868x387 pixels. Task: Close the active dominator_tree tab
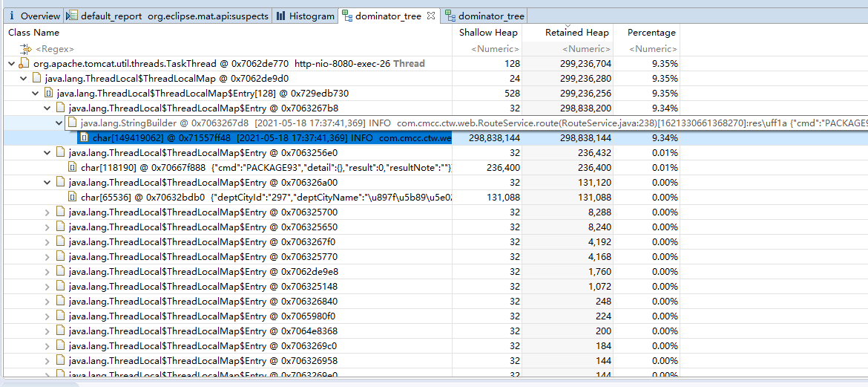point(431,16)
